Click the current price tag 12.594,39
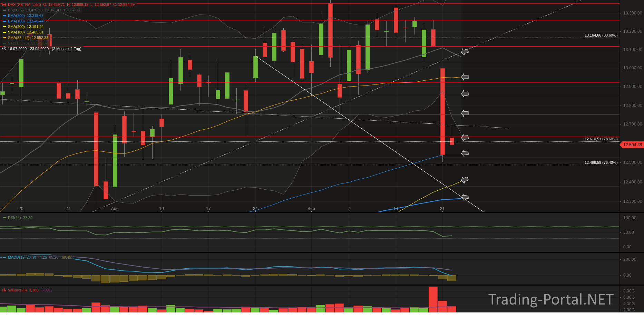 [632, 144]
